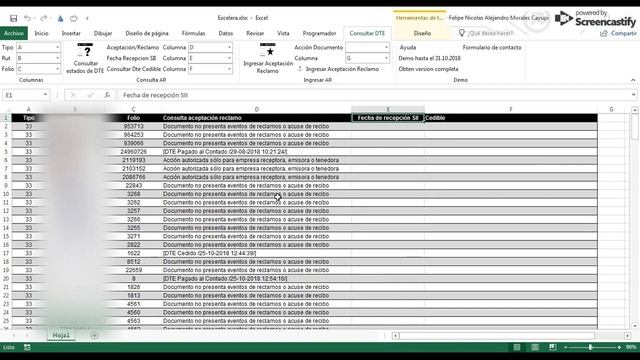Open the Datos tab
Screen dimensions: 640x360
click(226, 33)
